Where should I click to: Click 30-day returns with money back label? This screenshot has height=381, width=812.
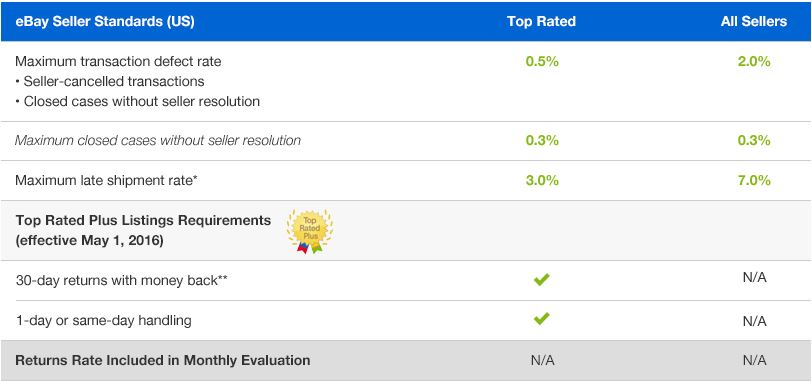pos(121,280)
